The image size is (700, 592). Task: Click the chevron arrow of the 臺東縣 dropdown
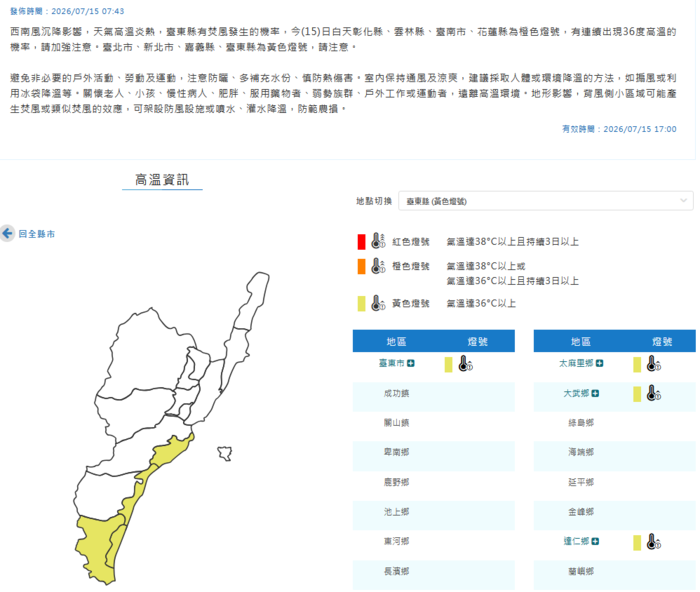pyautogui.click(x=683, y=200)
